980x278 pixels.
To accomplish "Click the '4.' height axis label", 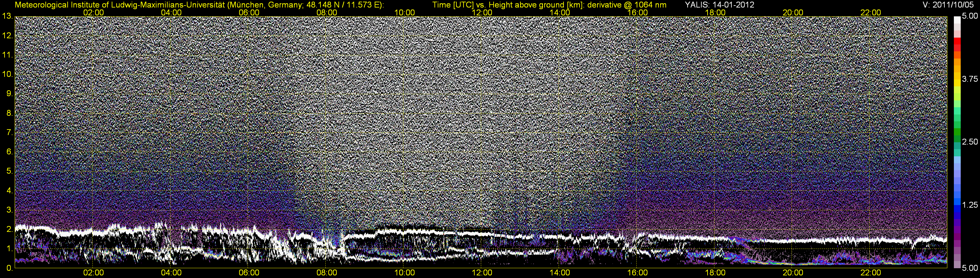I will click(9, 190).
